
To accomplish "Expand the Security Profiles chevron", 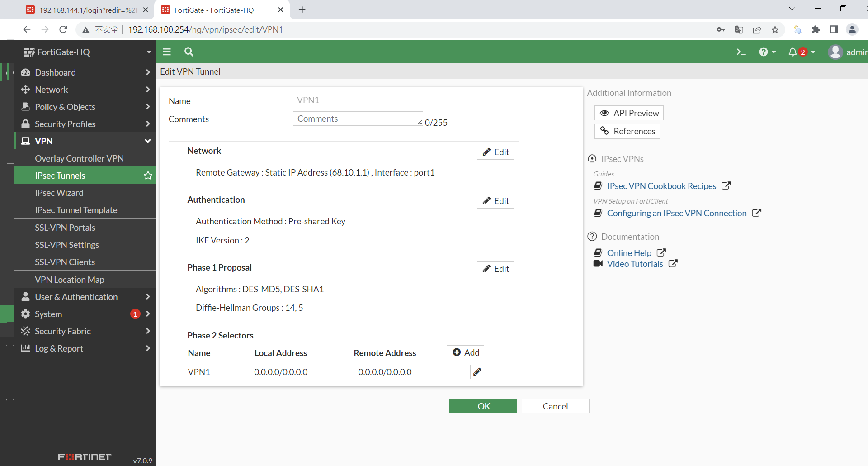I will (x=148, y=124).
